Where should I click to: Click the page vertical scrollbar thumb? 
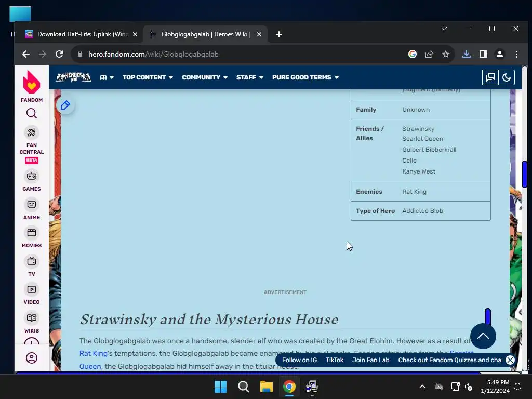click(525, 175)
